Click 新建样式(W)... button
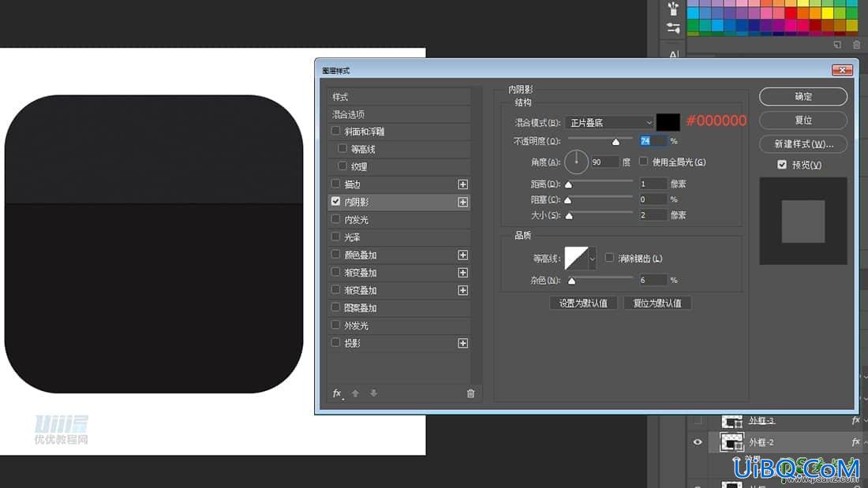The image size is (868, 488). (x=803, y=143)
